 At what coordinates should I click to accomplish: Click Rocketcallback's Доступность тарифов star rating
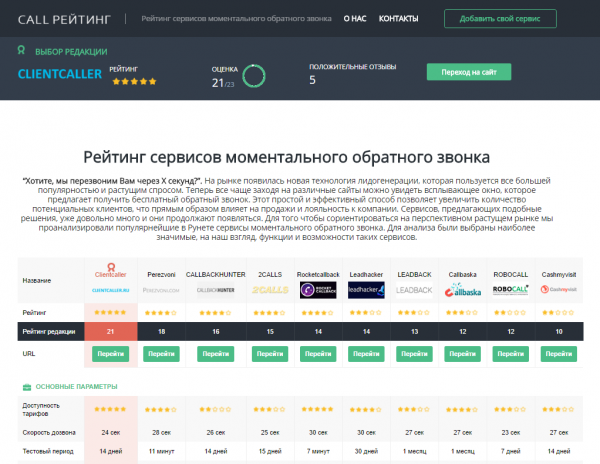[318, 409]
